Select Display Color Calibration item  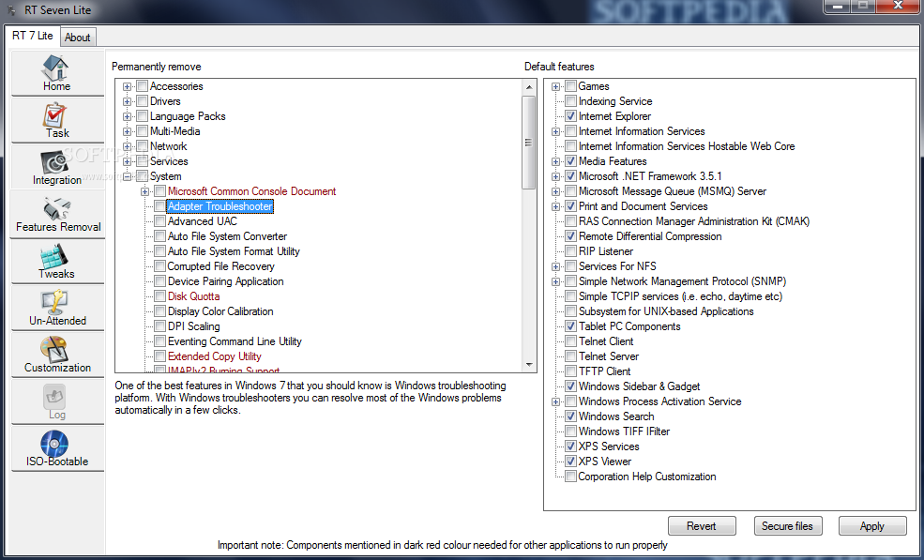pos(220,311)
